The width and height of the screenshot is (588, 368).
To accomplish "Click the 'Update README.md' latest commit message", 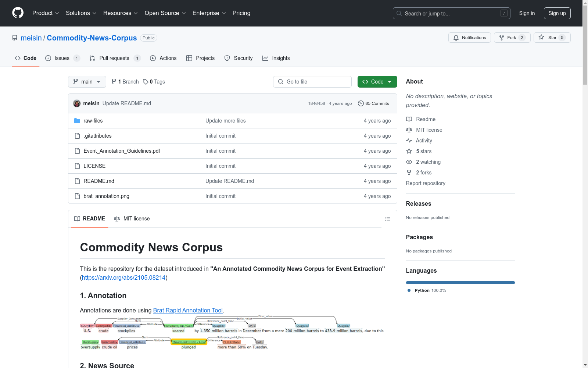I will coord(127,103).
